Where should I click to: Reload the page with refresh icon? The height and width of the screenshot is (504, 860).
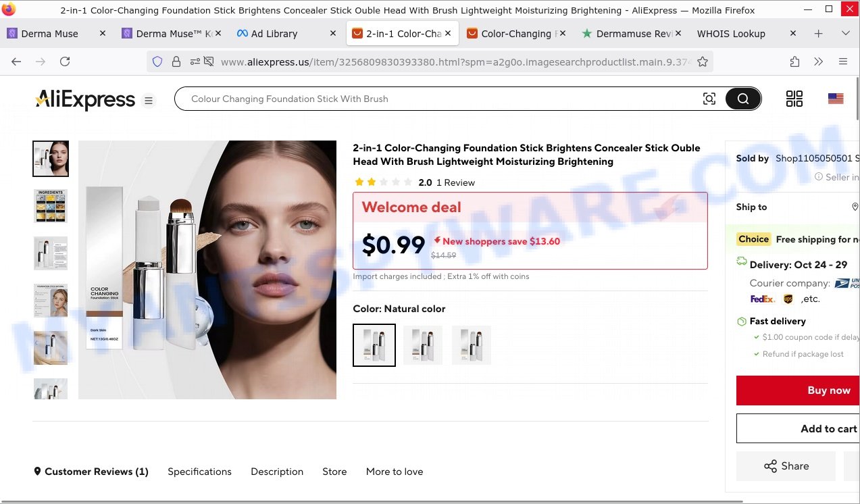65,61
